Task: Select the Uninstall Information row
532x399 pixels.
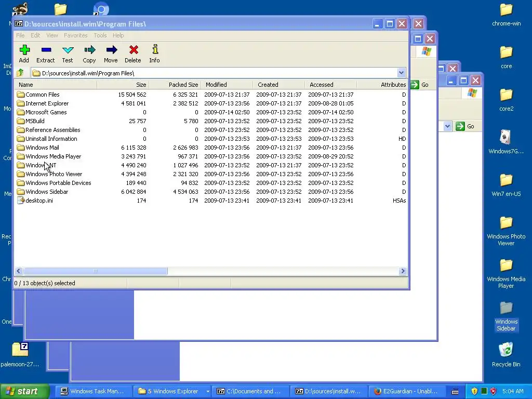Action: (x=211, y=138)
